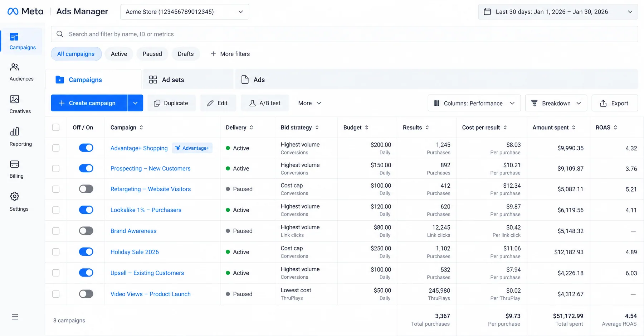Sort by Budget column arrows
Image resolution: width=644 pixels, height=336 pixels.
[367, 128]
